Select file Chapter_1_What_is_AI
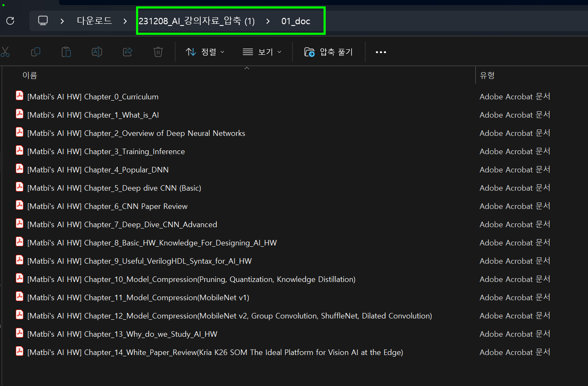 [x=93, y=115]
